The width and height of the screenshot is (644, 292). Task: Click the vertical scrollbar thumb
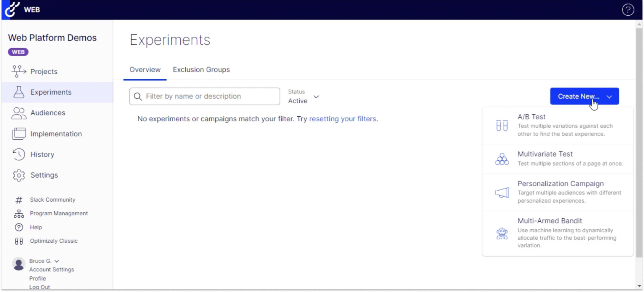(639, 142)
